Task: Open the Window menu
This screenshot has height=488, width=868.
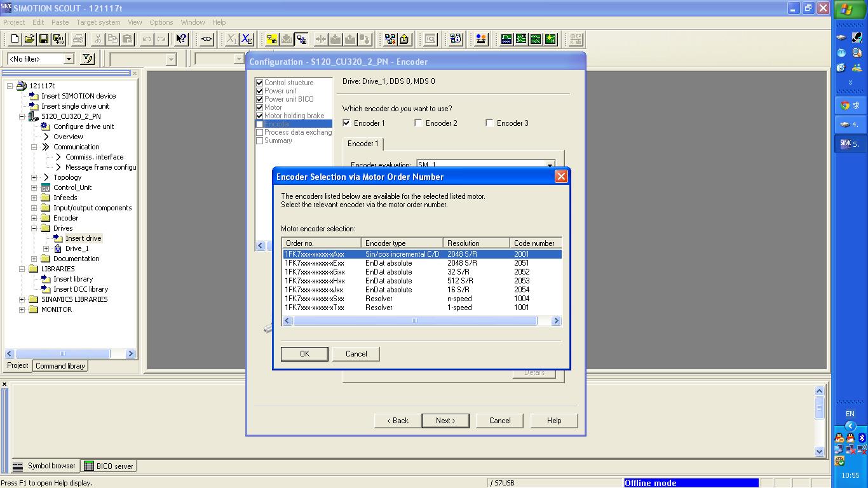Action: (193, 22)
